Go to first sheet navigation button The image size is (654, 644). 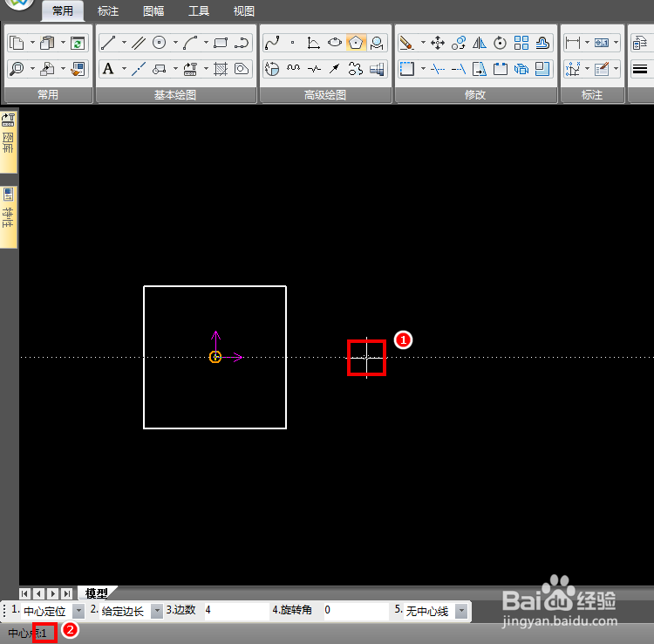click(24, 593)
